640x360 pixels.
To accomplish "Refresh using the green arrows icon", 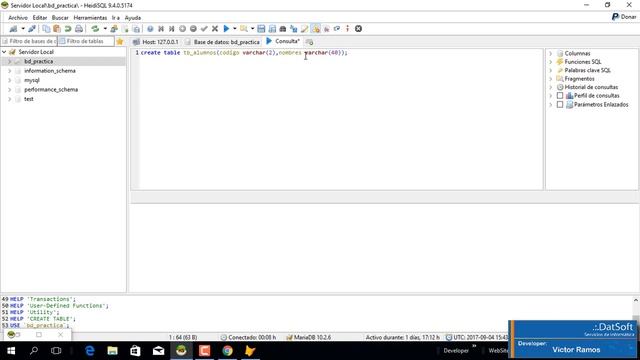I will click(95, 29).
